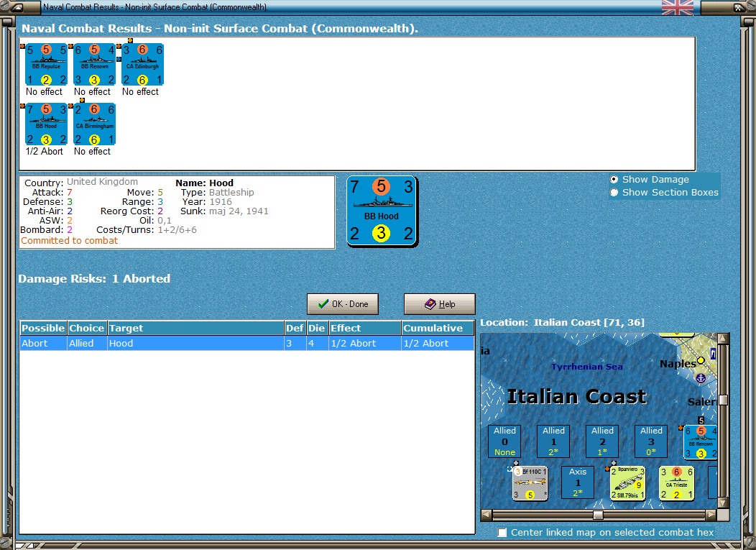Viewport: 756px width, 550px height.
Task: Click the map horizontal scrollbar thumb
Action: 598,515
